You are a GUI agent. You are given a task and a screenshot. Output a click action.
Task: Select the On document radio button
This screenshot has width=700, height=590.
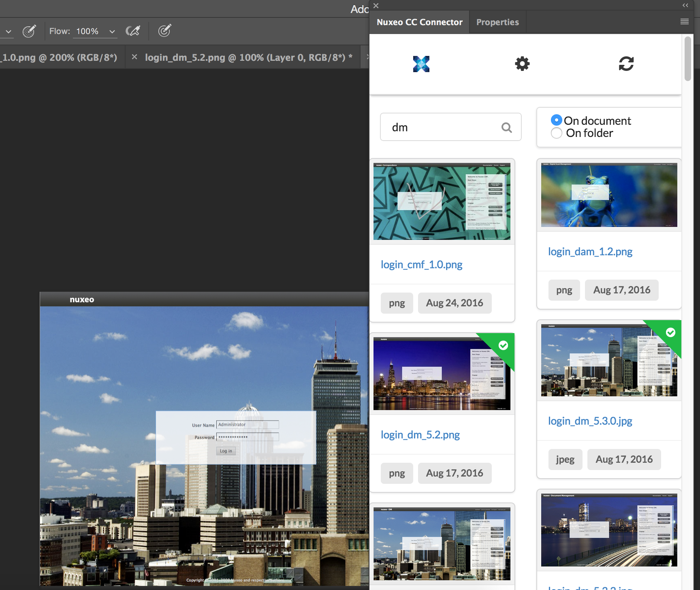[x=556, y=120]
